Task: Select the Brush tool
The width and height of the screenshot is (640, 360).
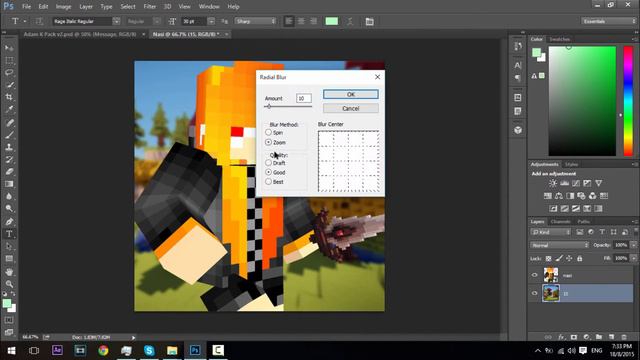Action: 9,135
